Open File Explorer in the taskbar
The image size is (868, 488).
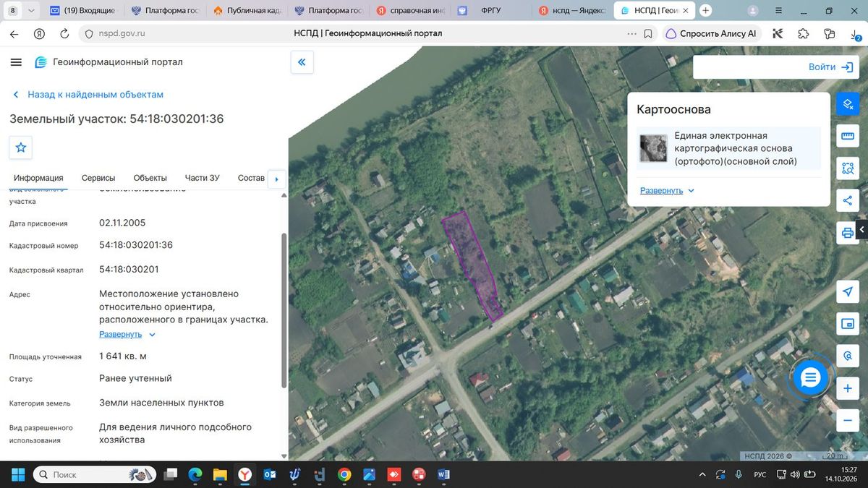[x=220, y=474]
